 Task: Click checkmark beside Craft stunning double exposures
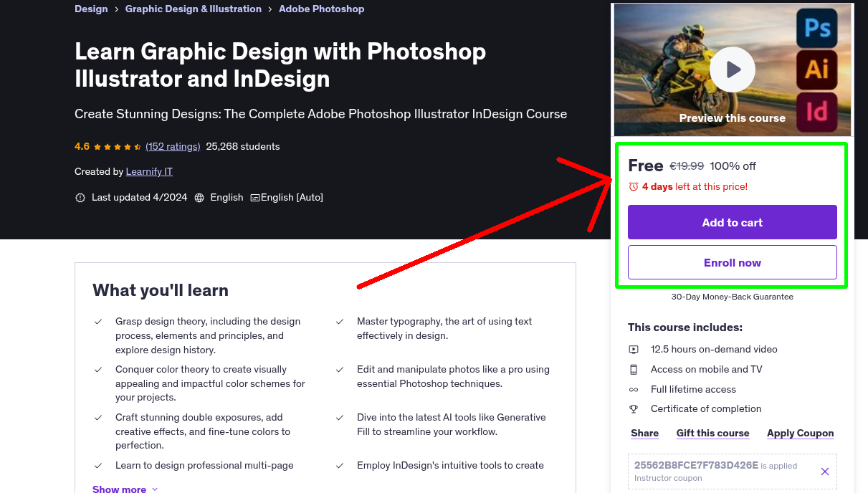coord(98,418)
